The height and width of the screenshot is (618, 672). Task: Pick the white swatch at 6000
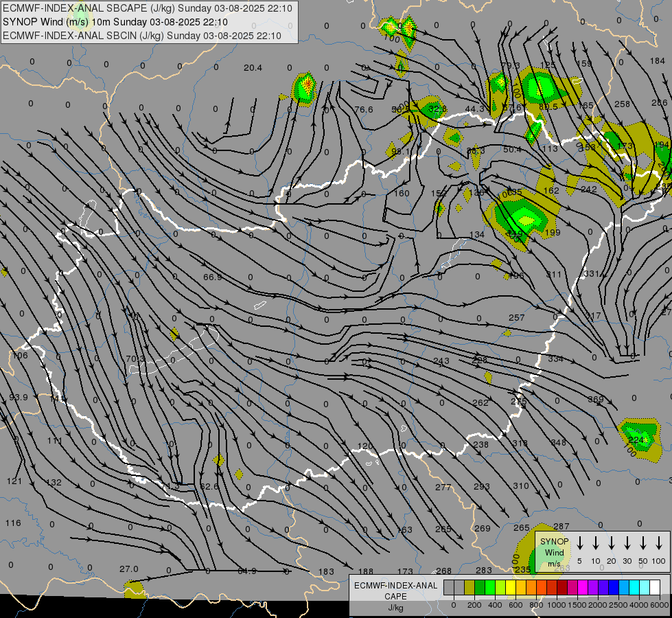pos(655,588)
